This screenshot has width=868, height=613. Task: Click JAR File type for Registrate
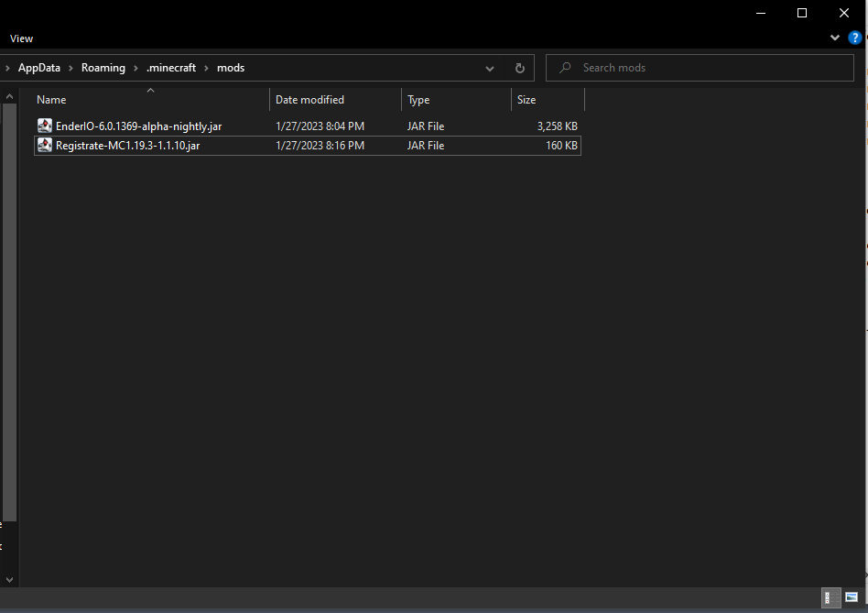pos(426,146)
